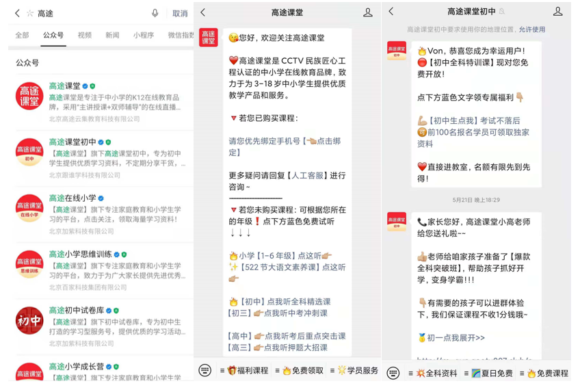
Task: Click the search field containing 高途
Action: (x=89, y=13)
